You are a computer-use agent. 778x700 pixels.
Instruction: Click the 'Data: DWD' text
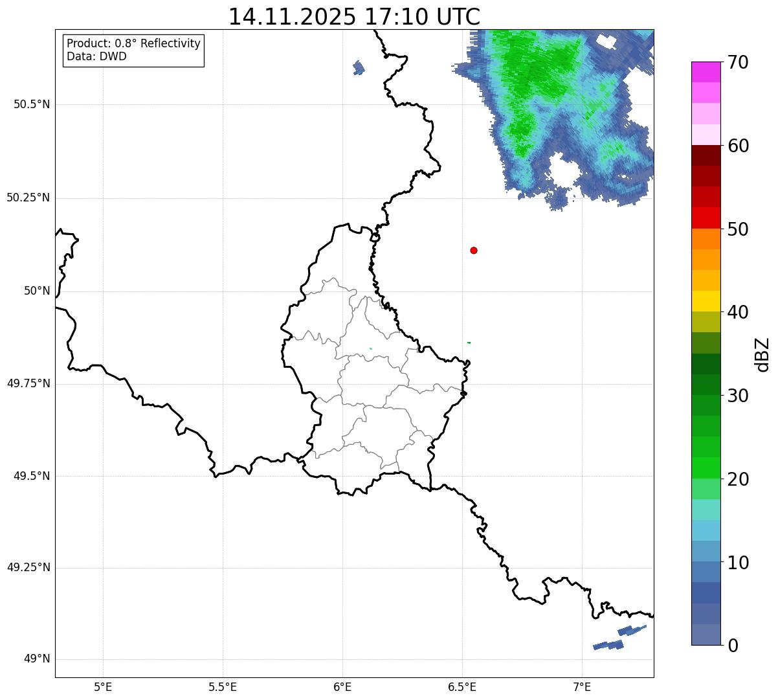(96, 56)
